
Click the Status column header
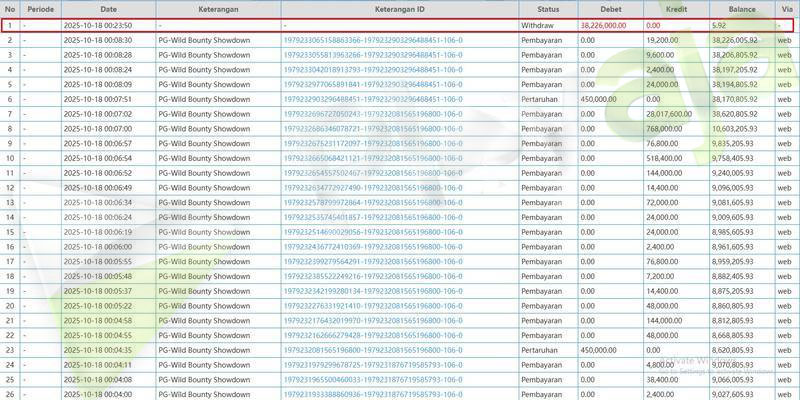pyautogui.click(x=547, y=8)
